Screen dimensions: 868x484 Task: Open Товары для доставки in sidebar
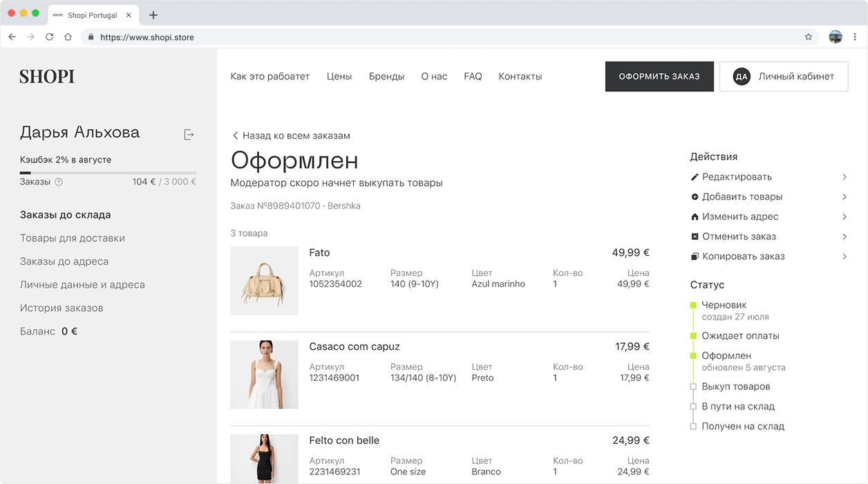(73, 238)
